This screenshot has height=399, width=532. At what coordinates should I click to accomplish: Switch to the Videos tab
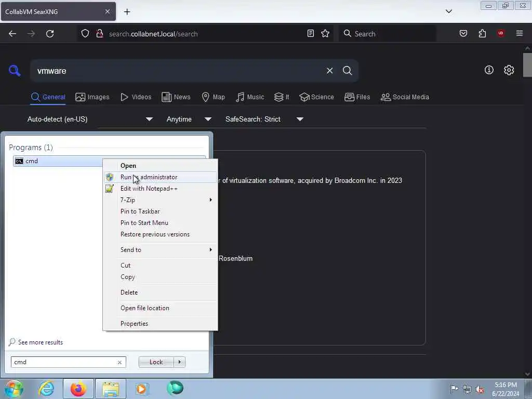(136, 97)
